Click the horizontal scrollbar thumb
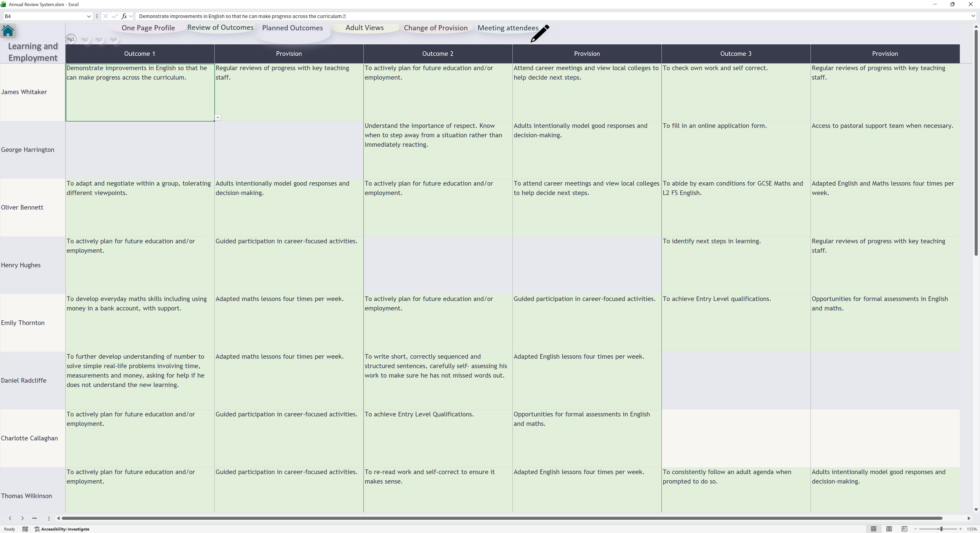The image size is (980, 533). coord(502,518)
